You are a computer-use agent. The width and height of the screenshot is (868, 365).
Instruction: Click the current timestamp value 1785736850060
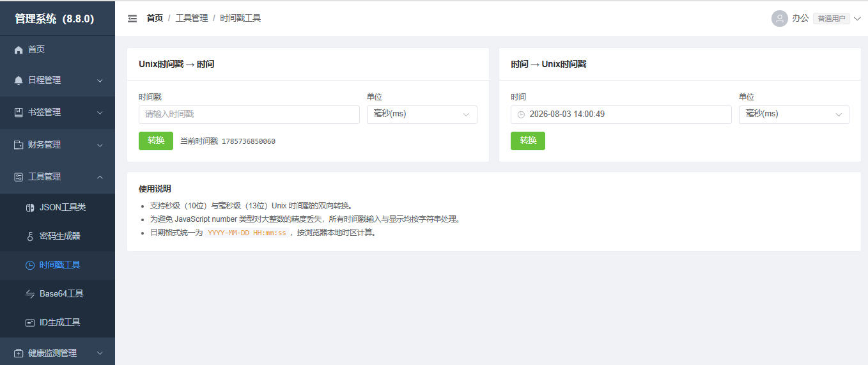[249, 141]
